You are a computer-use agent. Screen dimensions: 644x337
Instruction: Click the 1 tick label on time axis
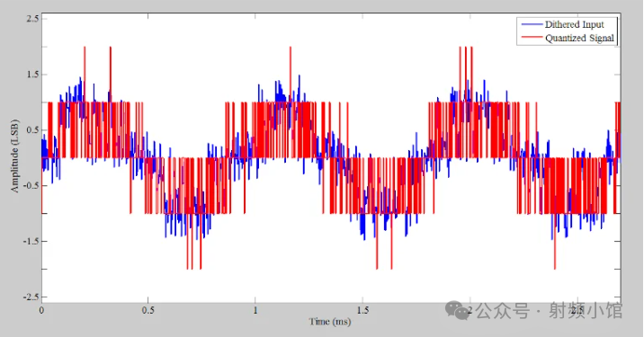[x=255, y=310]
